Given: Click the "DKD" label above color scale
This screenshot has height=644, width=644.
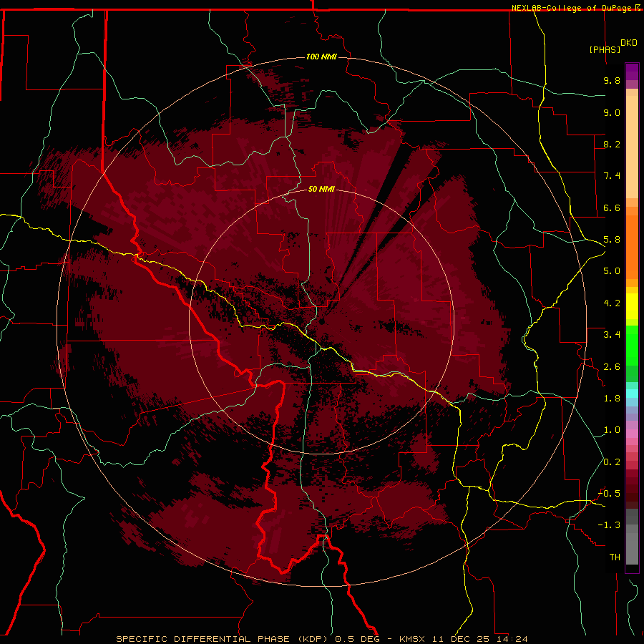Looking at the screenshot, I should [629, 43].
